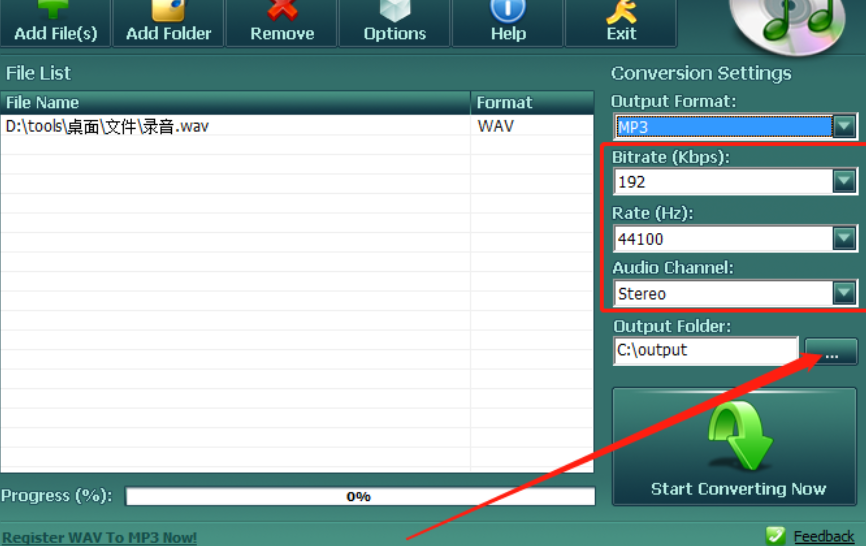Click the Add File(s) toolbar icon
The image size is (866, 546).
[55, 10]
